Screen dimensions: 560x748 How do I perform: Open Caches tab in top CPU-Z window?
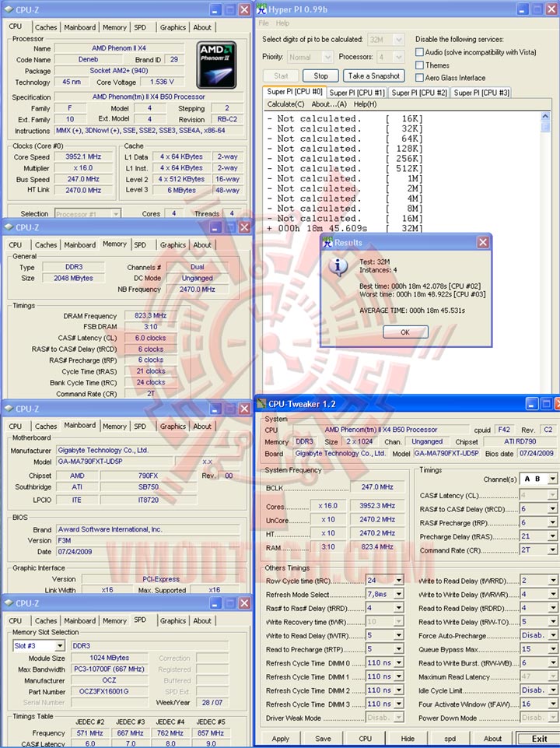(46, 27)
